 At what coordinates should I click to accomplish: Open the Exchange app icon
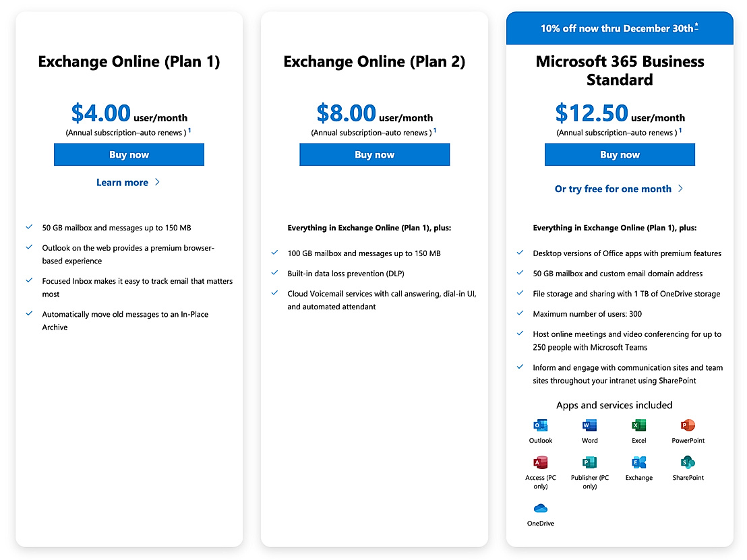638,463
